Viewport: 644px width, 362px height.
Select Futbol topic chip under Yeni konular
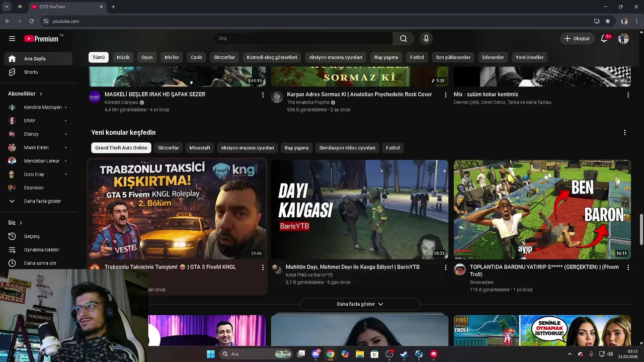pyautogui.click(x=392, y=148)
